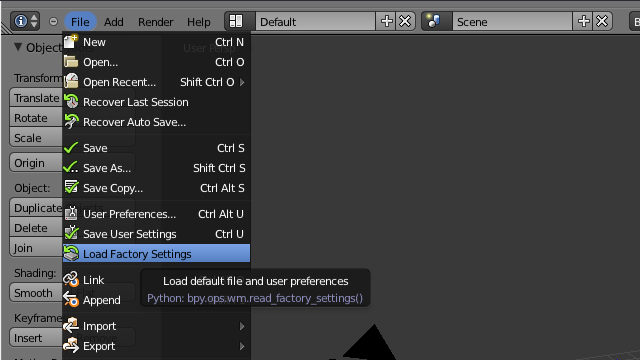Click the Delete button
Viewport: 640px width, 360px height.
(36, 228)
